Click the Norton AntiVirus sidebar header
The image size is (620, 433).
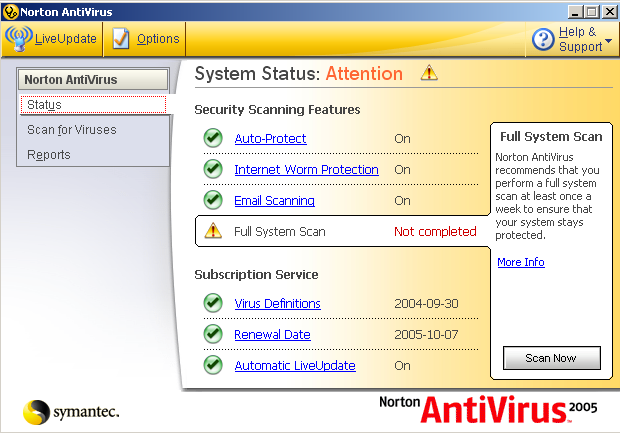click(x=93, y=79)
